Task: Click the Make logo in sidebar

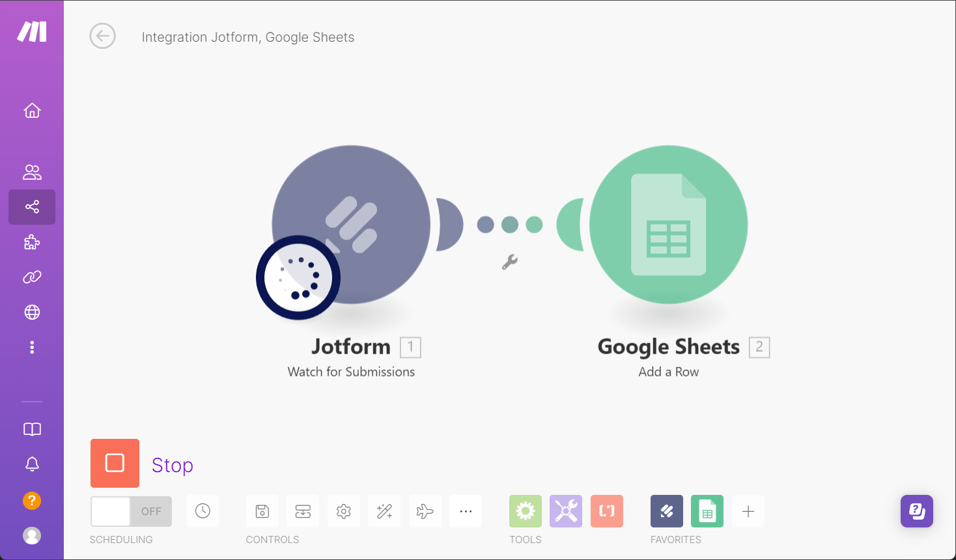Action: pyautogui.click(x=32, y=31)
